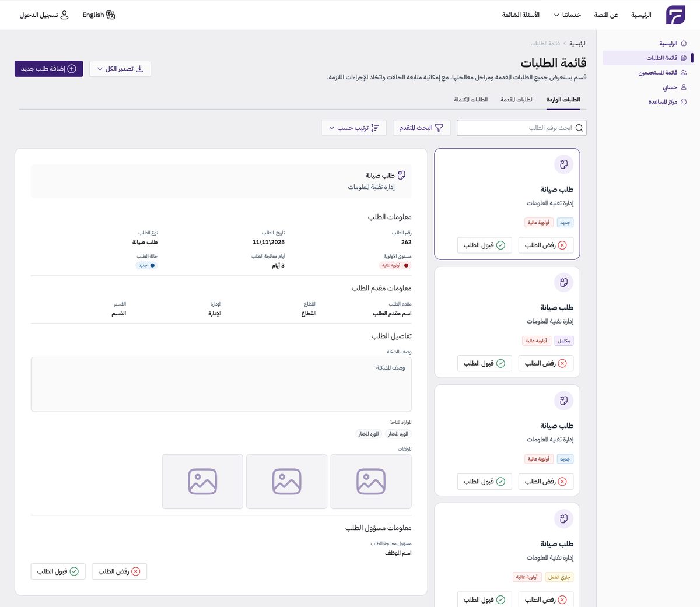Screen dimensions: 700x607
Task: Click the filter funnel icon for البحث المتقدم
Action: click(439, 128)
